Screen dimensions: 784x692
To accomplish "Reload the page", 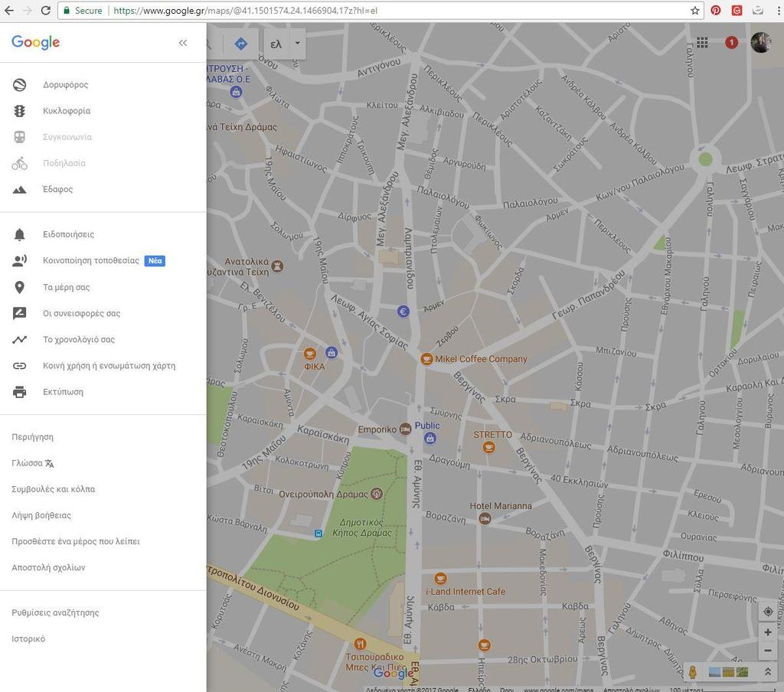I will [x=45, y=11].
